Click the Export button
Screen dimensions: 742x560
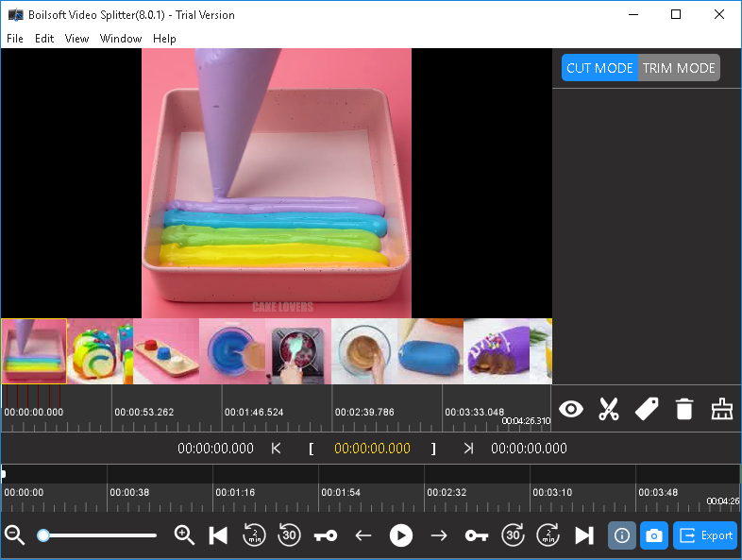pos(705,535)
